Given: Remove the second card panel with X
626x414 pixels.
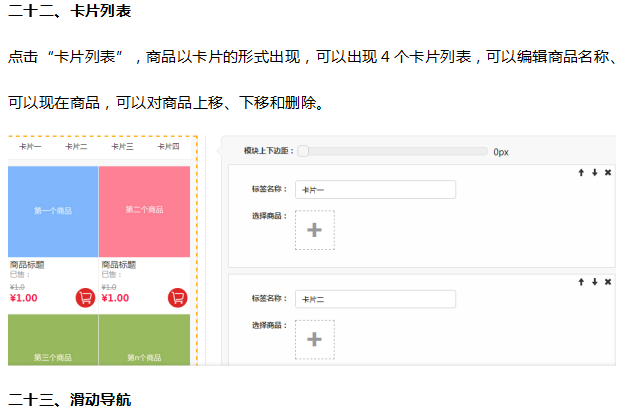Looking at the screenshot, I should pos(608,281).
